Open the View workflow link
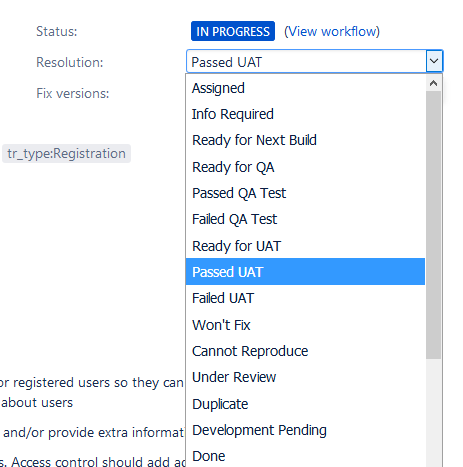 pos(332,32)
